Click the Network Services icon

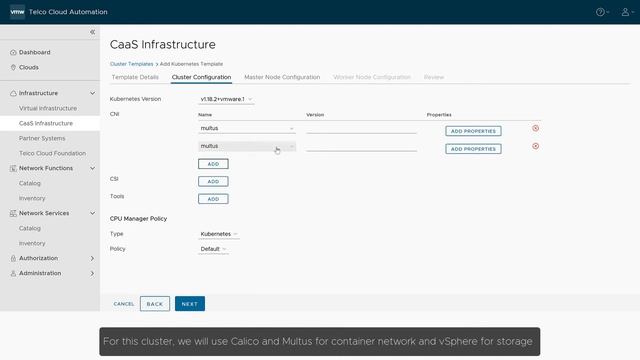13,213
